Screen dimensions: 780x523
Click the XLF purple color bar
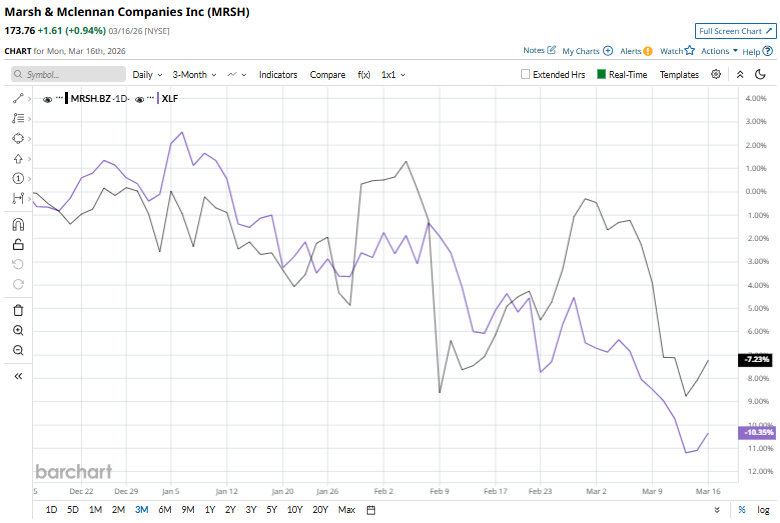(x=158, y=98)
